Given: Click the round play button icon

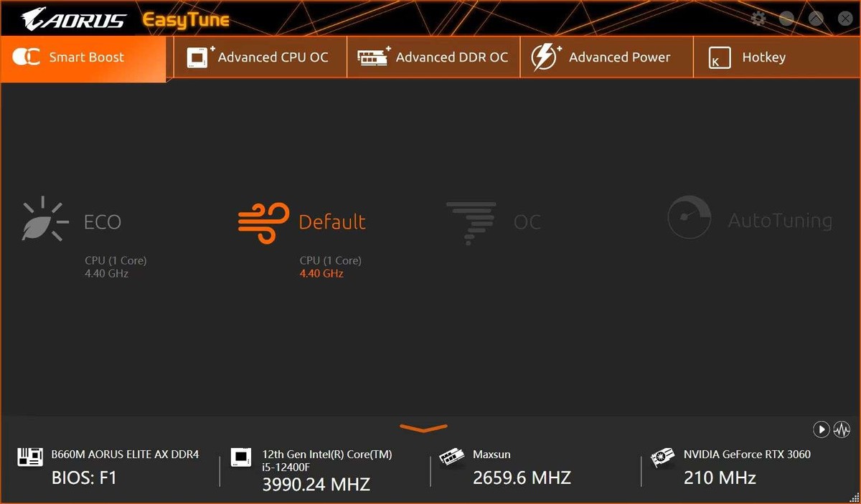Looking at the screenshot, I should [x=822, y=429].
